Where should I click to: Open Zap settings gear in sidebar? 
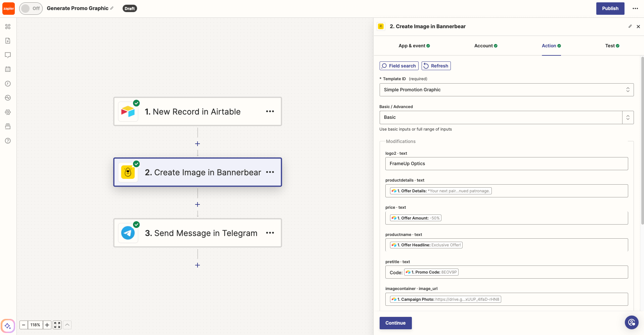pyautogui.click(x=8, y=112)
